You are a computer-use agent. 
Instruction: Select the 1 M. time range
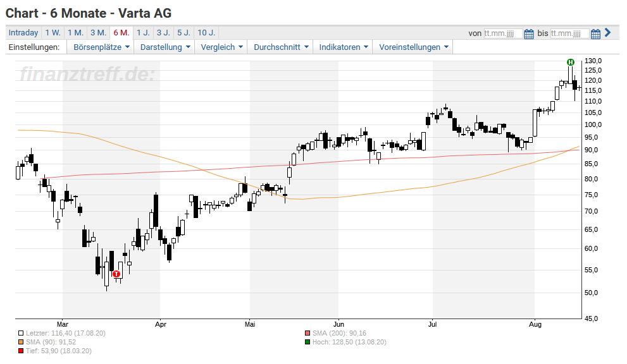pyautogui.click(x=75, y=33)
